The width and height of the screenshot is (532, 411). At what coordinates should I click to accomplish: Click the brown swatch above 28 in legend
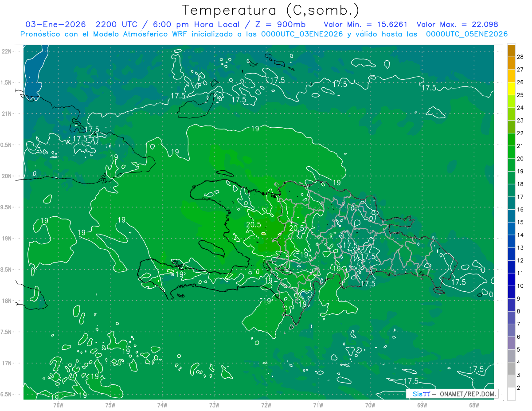coord(512,50)
